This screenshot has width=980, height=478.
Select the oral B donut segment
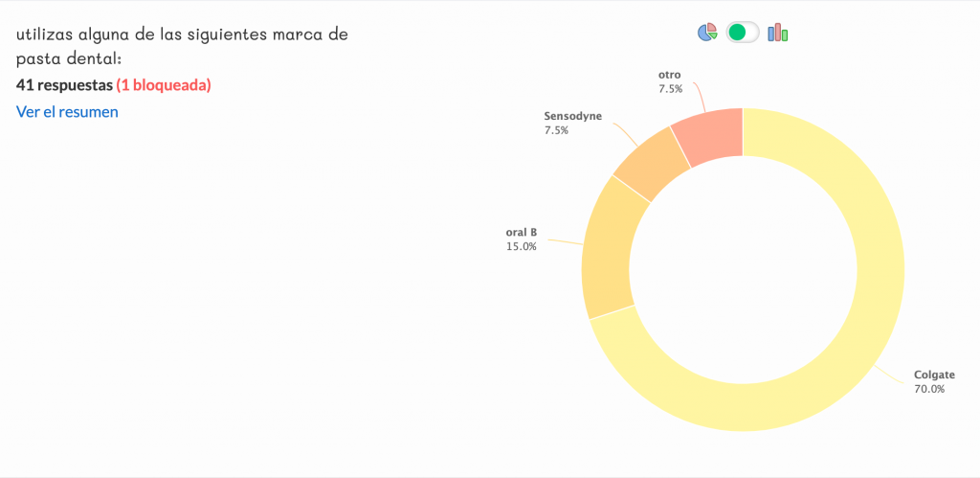point(605,249)
